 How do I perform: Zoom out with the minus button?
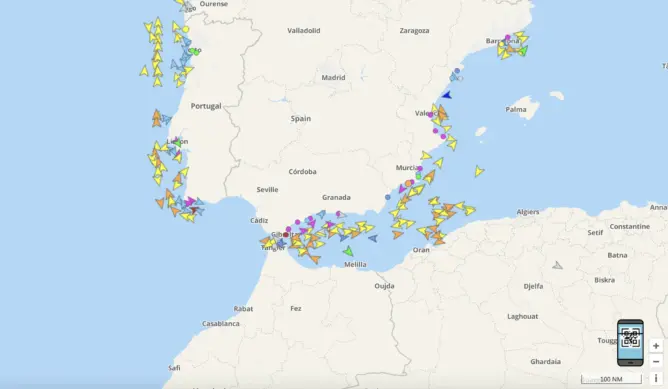click(x=656, y=362)
